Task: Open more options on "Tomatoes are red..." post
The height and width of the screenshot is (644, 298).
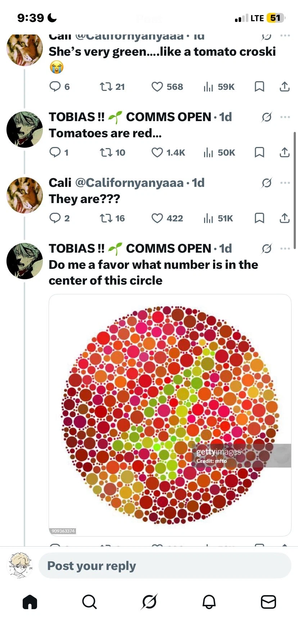Action: point(285,117)
